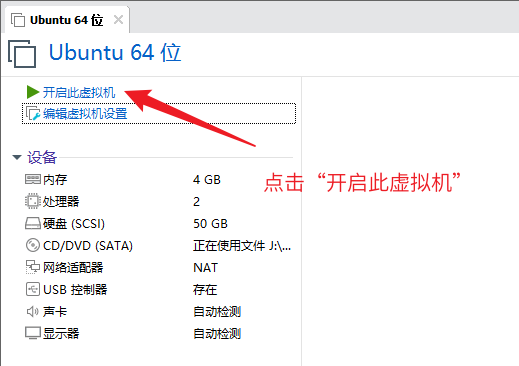519x366 pixels.
Task: Select the display (显示器) monitor icon
Action: tap(33, 333)
